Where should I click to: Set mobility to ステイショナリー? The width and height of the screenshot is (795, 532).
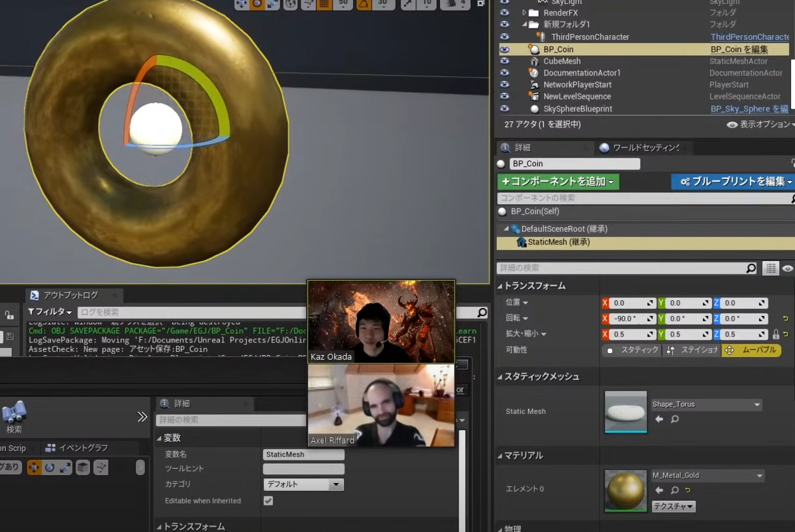(692, 350)
